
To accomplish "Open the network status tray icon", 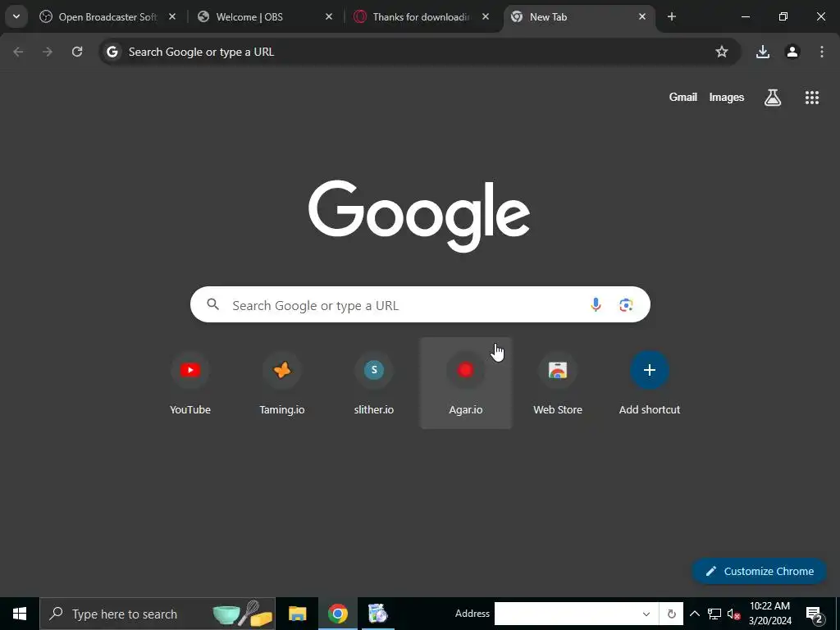I will pyautogui.click(x=714, y=614).
